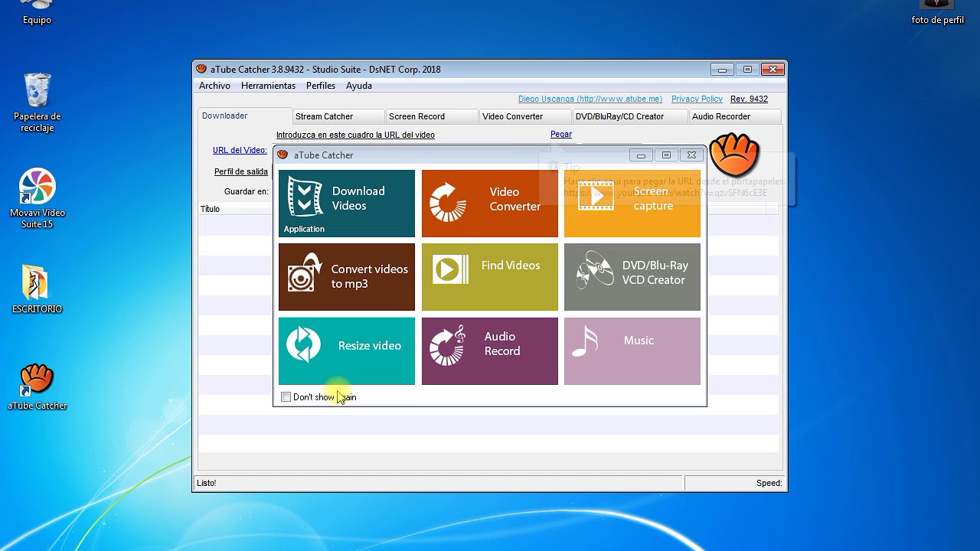Open the Download Videos tile
The height and width of the screenshot is (551, 980).
pyautogui.click(x=346, y=204)
